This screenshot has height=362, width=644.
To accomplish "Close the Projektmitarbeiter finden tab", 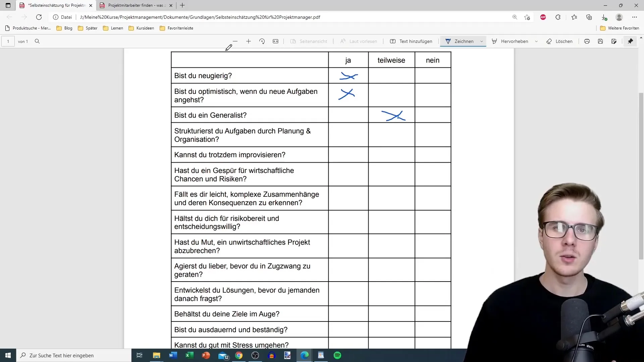I will tap(171, 5).
